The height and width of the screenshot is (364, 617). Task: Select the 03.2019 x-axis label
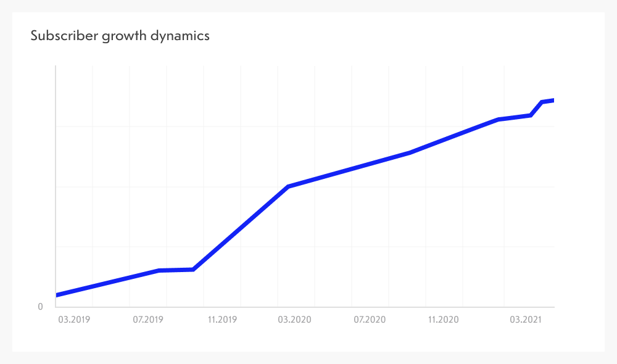73,320
